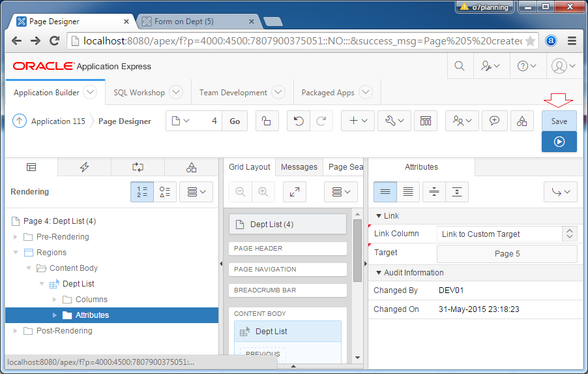This screenshot has width=588, height=374.
Task: Select the Dept List region in Content Body
Action: [287, 331]
